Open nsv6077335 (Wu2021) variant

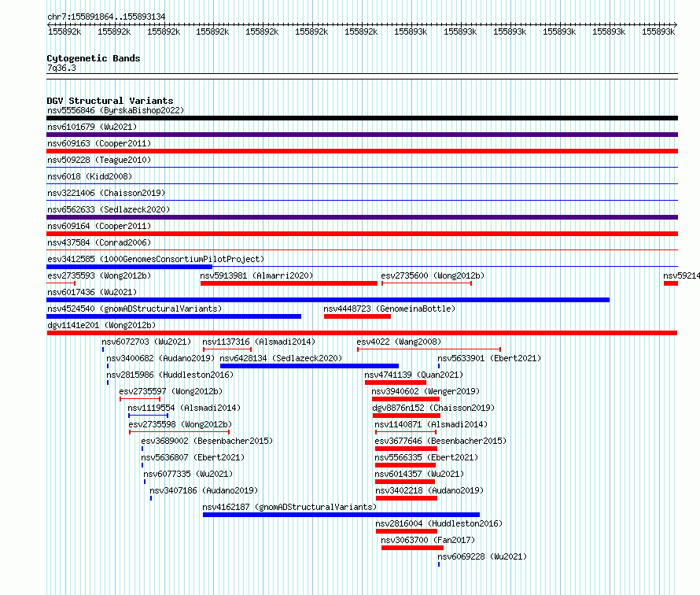tap(188, 474)
